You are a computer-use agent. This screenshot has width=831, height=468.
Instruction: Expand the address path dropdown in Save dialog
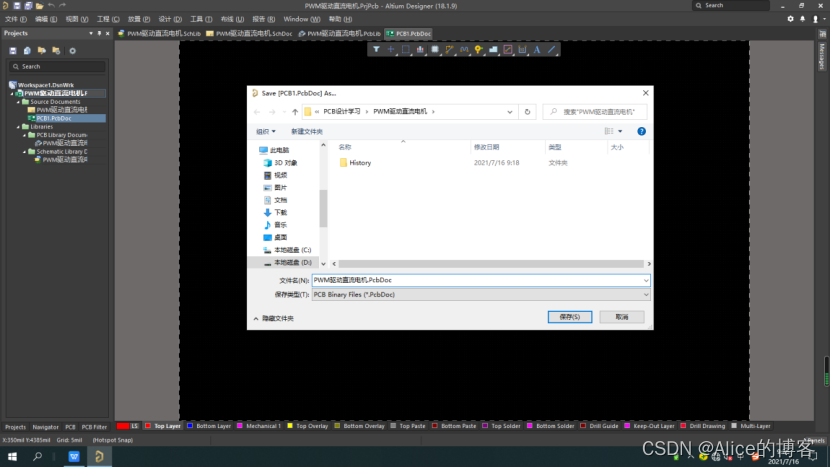[509, 112]
